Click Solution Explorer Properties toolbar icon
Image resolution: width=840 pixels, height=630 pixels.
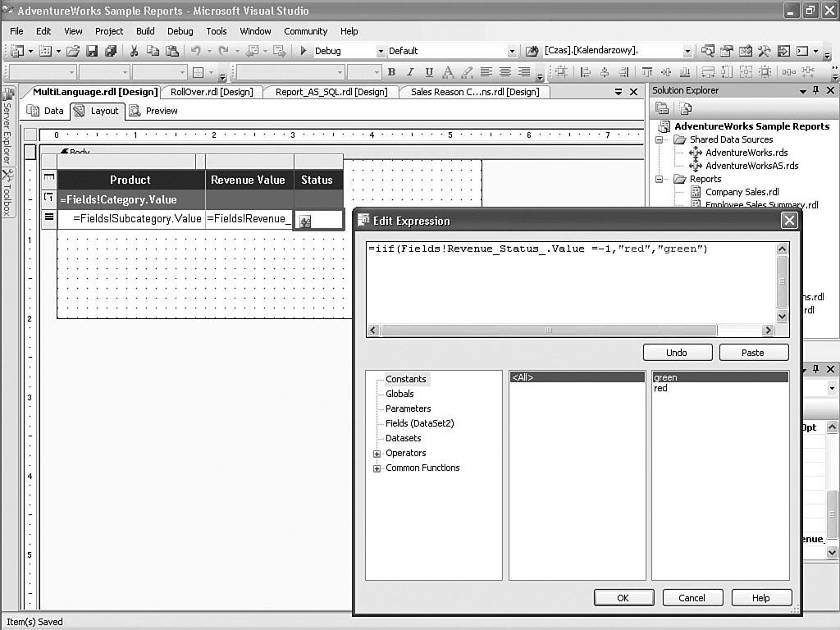[662, 109]
